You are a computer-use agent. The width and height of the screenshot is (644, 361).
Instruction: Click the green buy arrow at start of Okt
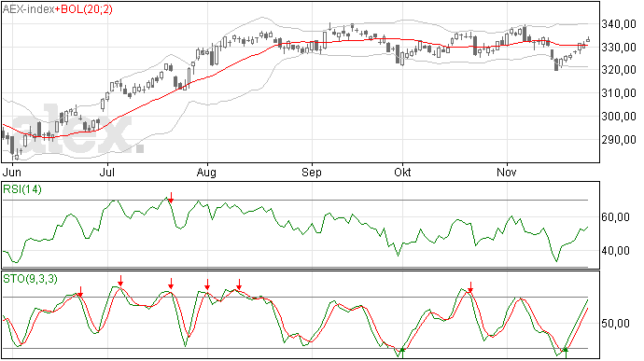tap(402, 353)
